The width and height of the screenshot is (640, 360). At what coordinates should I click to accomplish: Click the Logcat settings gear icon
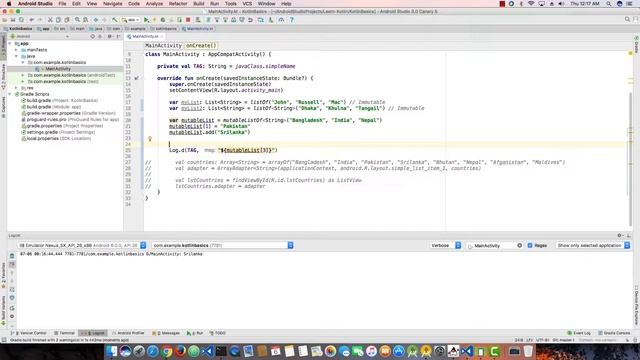619,236
